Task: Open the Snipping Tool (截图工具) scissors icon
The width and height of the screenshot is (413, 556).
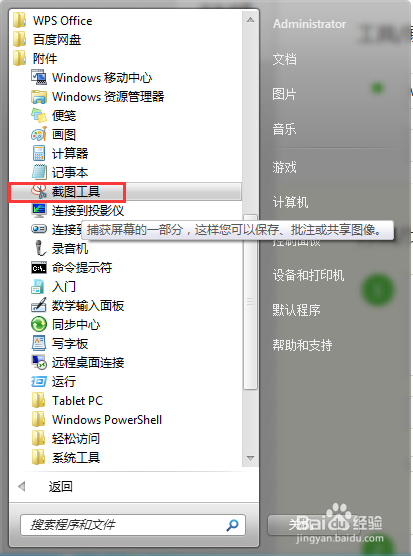Action: [x=39, y=191]
